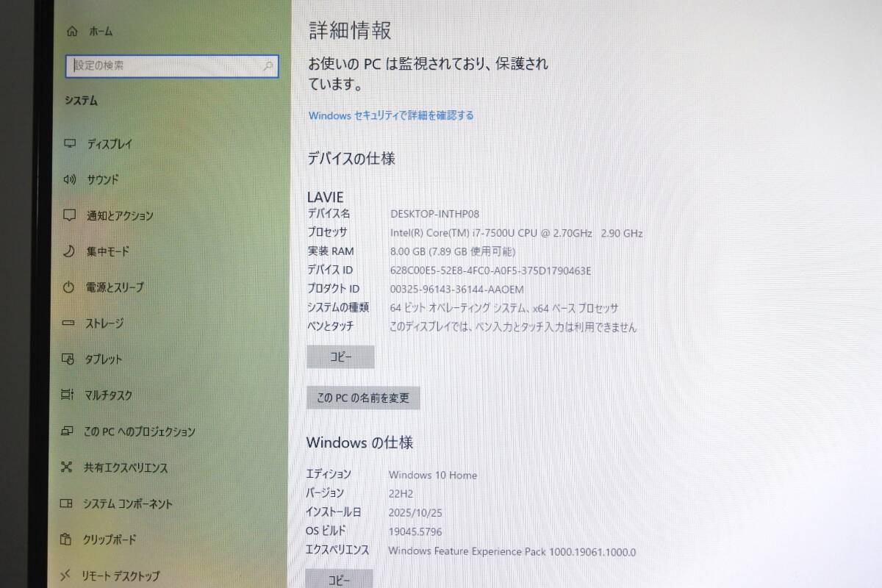Click the OS build value 19045.5796
The height and width of the screenshot is (588, 882).
point(415,531)
